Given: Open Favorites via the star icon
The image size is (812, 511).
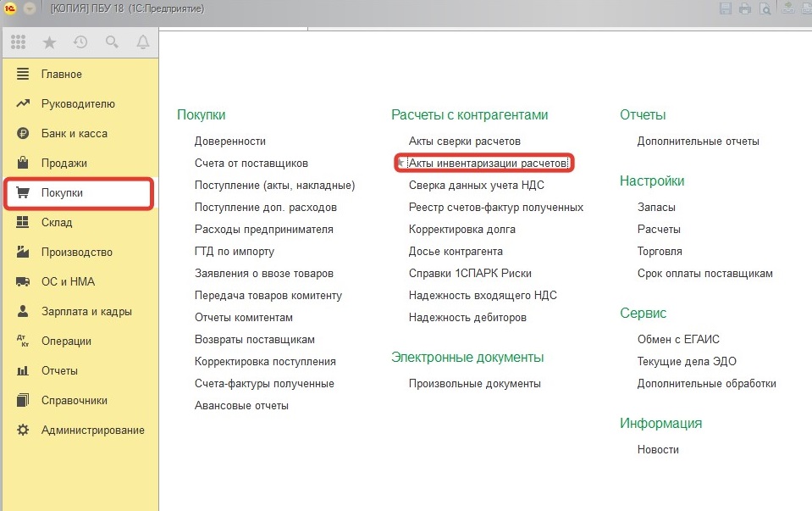Looking at the screenshot, I should tap(49, 42).
